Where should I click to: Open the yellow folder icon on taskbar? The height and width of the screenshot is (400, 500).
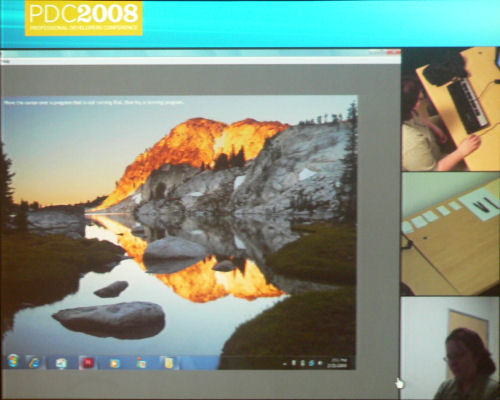point(169,363)
